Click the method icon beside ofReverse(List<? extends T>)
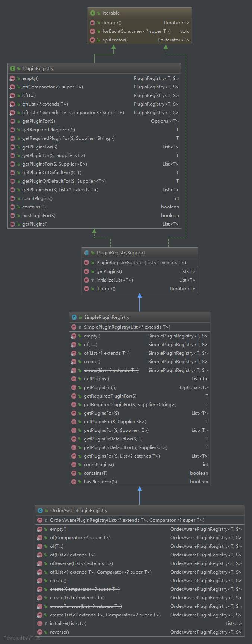 coord(40,563)
